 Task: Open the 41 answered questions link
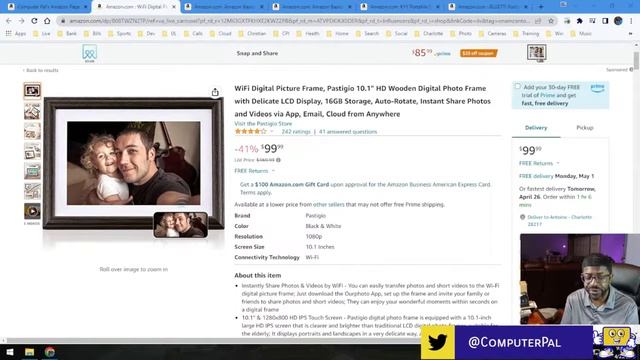click(348, 131)
